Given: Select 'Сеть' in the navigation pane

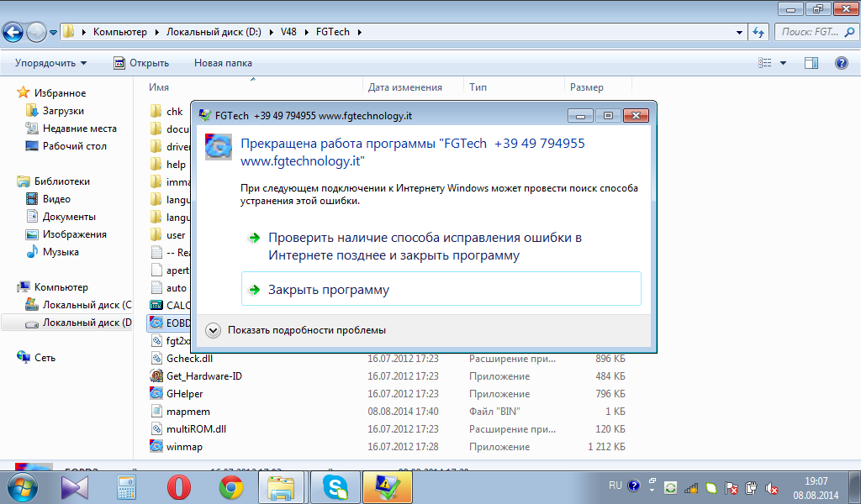Looking at the screenshot, I should tap(45, 358).
